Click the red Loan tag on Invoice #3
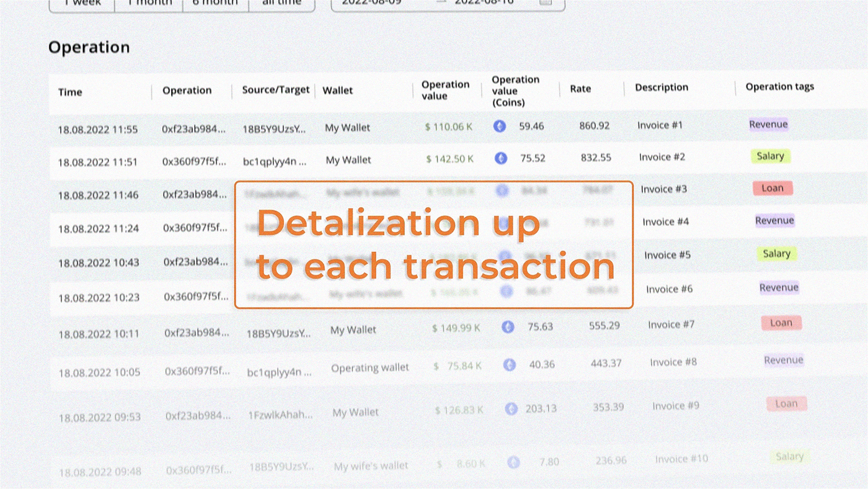The height and width of the screenshot is (489, 868). pos(773,188)
